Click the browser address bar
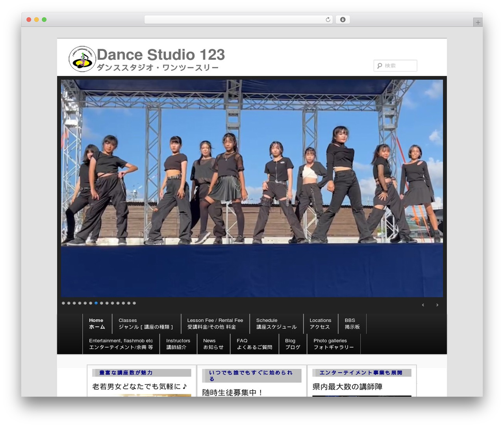The height and width of the screenshot is (427, 504). click(238, 20)
